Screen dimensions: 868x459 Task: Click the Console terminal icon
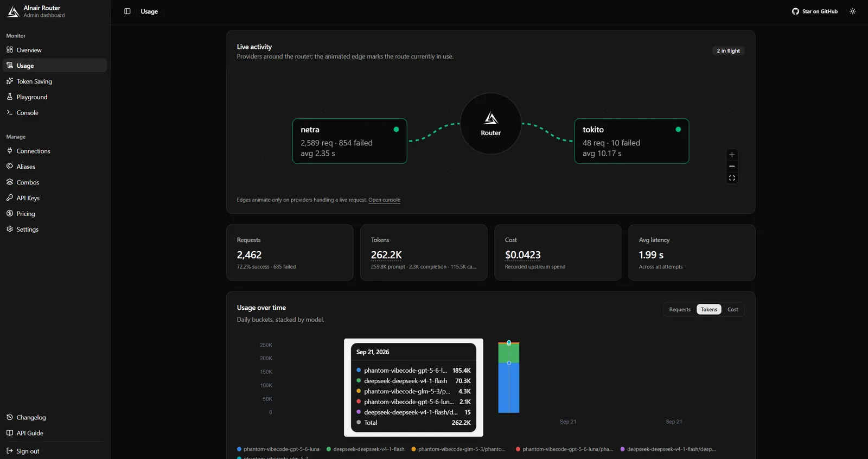click(x=10, y=112)
